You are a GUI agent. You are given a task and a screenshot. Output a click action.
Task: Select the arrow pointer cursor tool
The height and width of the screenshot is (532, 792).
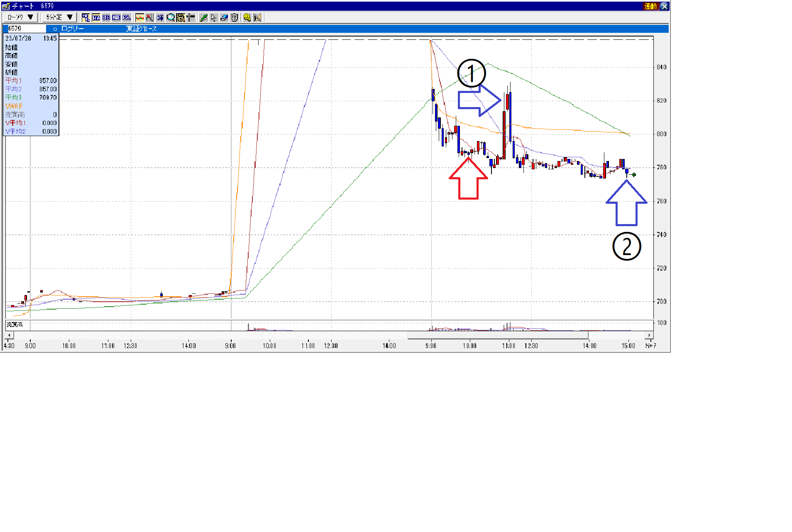(213, 17)
